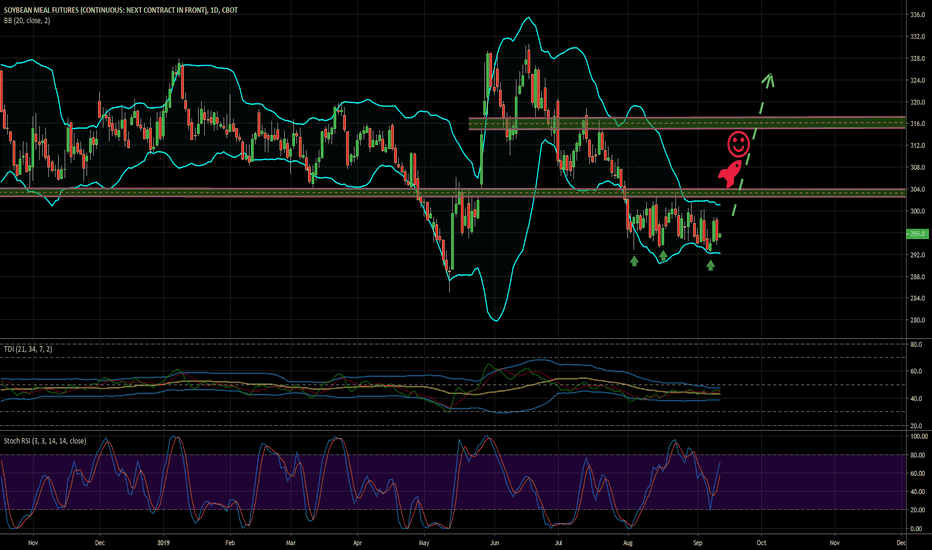Click the 100.00 Stoch RSI scale label
Screen dimensions: 932x550
click(x=918, y=436)
